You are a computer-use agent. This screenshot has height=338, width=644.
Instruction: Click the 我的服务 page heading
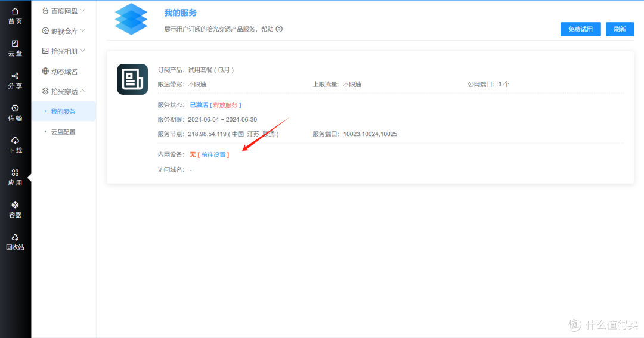[x=180, y=13]
